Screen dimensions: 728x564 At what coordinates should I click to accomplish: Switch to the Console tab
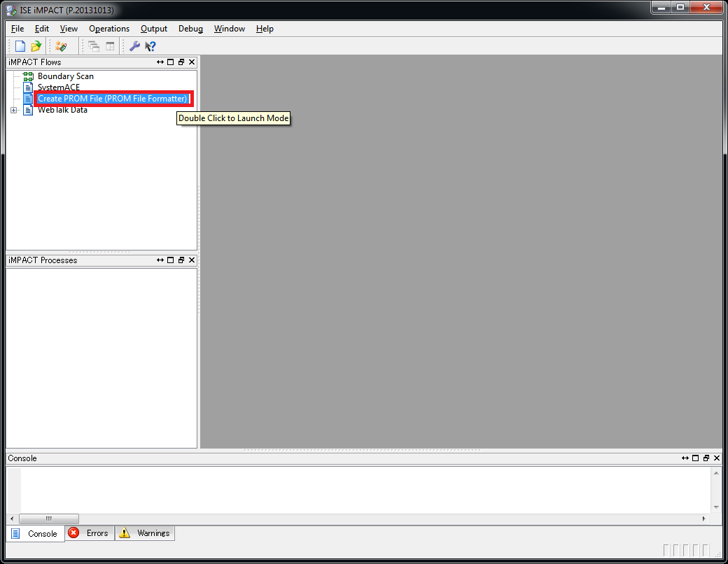tap(35, 533)
